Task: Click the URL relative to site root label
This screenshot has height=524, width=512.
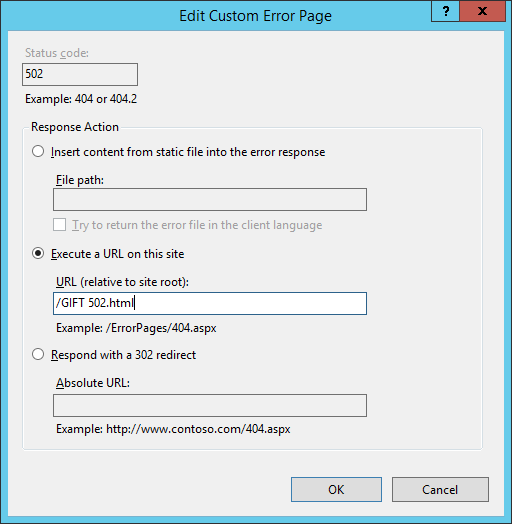Action: [x=122, y=282]
